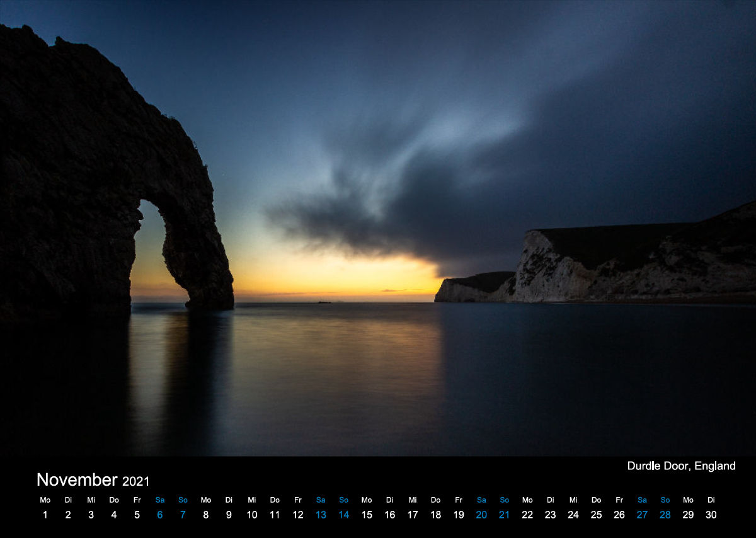Select day 15 in the calendar
Viewport: 756px width, 538px height.
pos(367,515)
